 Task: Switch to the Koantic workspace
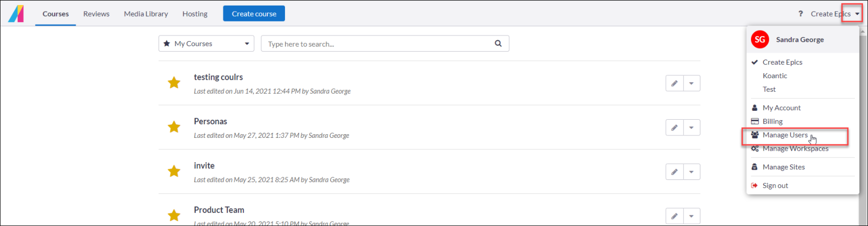tap(775, 76)
